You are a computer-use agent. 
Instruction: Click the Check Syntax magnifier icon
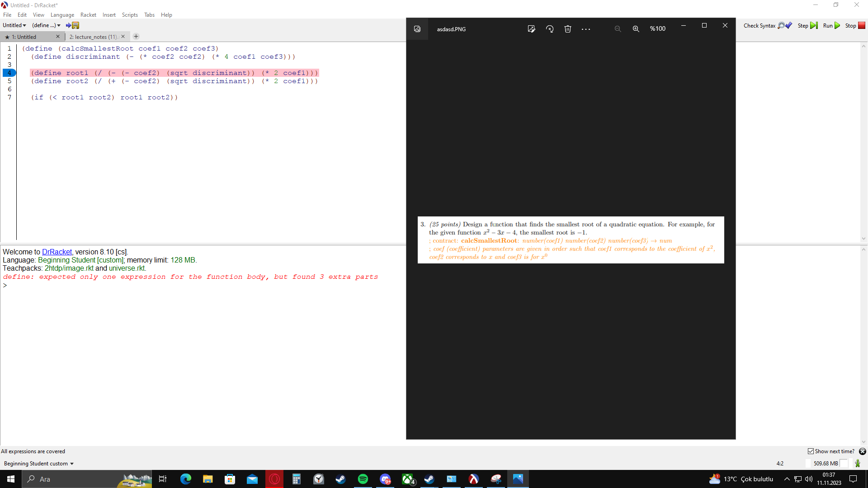(x=780, y=25)
